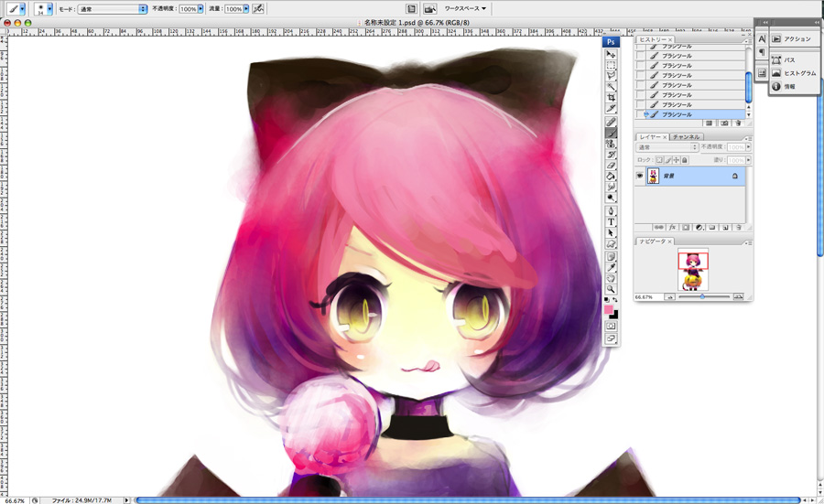This screenshot has height=504, width=824.
Task: Select the Crop tool
Action: (611, 98)
